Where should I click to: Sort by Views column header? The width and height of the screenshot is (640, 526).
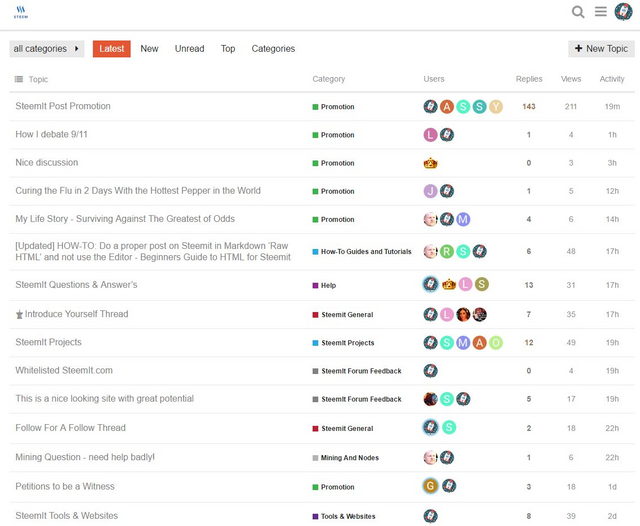point(571,79)
